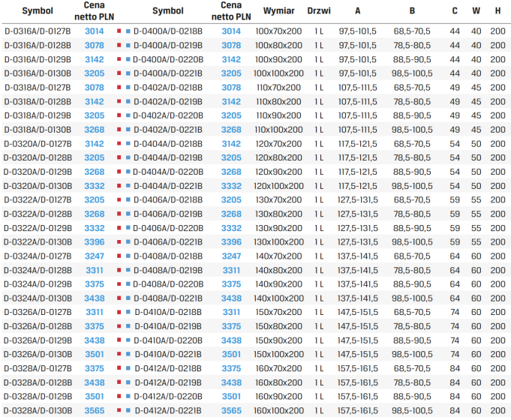
Task: Click the A column header
Action: pos(357,10)
